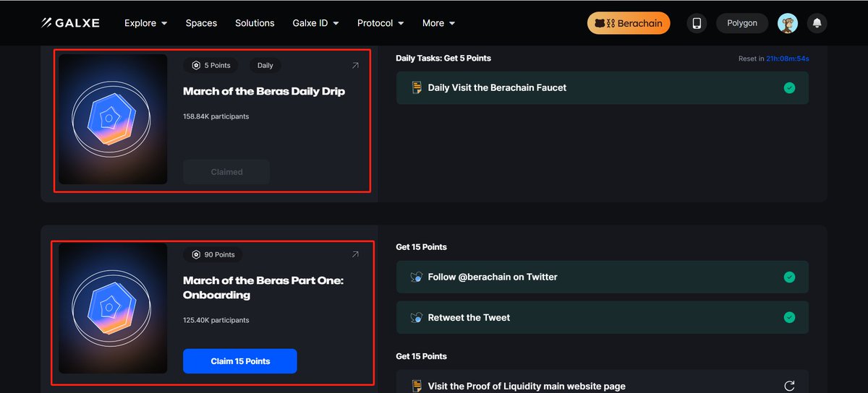Open the Spaces nav item

point(201,23)
